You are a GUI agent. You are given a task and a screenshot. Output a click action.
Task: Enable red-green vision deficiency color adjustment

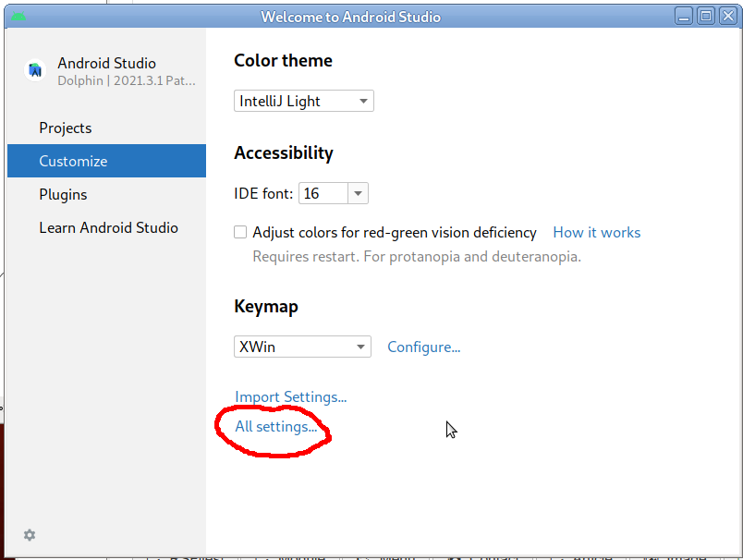click(x=240, y=232)
